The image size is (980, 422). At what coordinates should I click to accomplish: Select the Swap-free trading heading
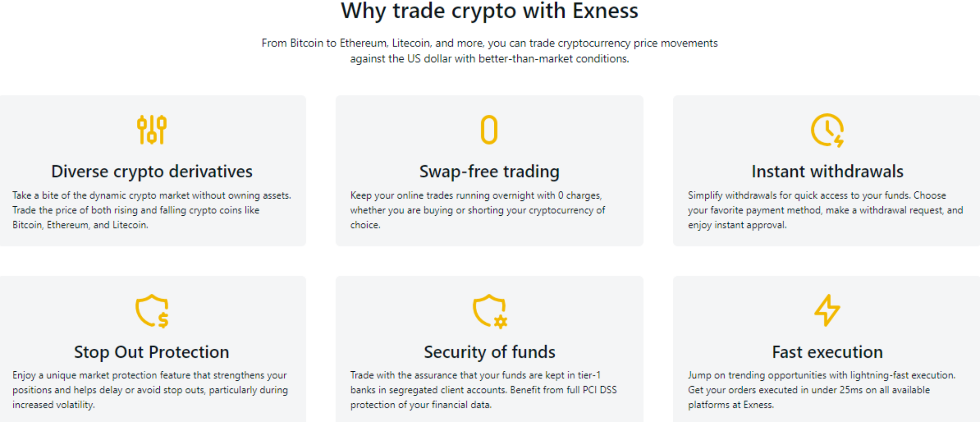click(x=489, y=171)
